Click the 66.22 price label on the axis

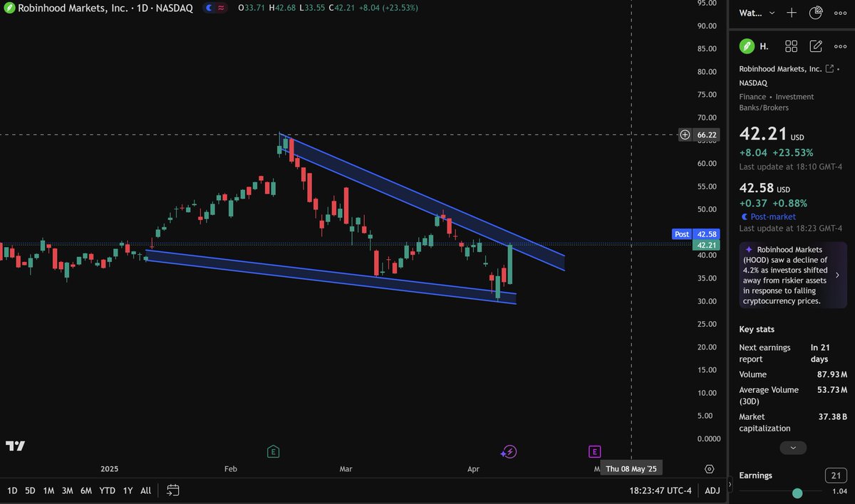(x=707, y=135)
